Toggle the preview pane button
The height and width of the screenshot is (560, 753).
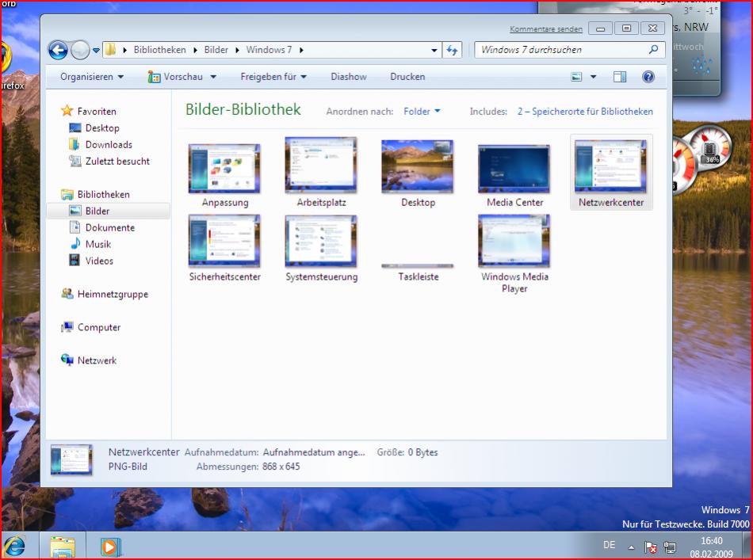pos(620,77)
